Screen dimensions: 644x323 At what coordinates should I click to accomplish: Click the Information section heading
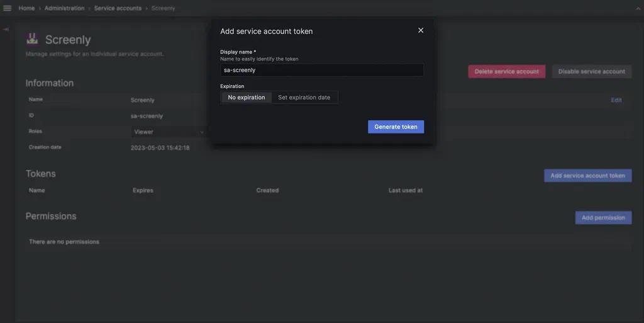[x=50, y=83]
